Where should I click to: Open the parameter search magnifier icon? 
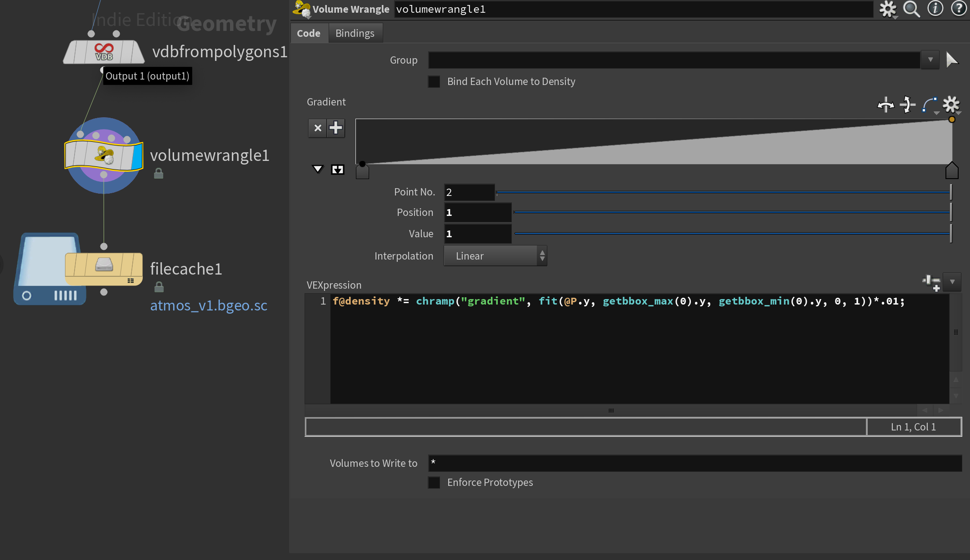click(911, 9)
